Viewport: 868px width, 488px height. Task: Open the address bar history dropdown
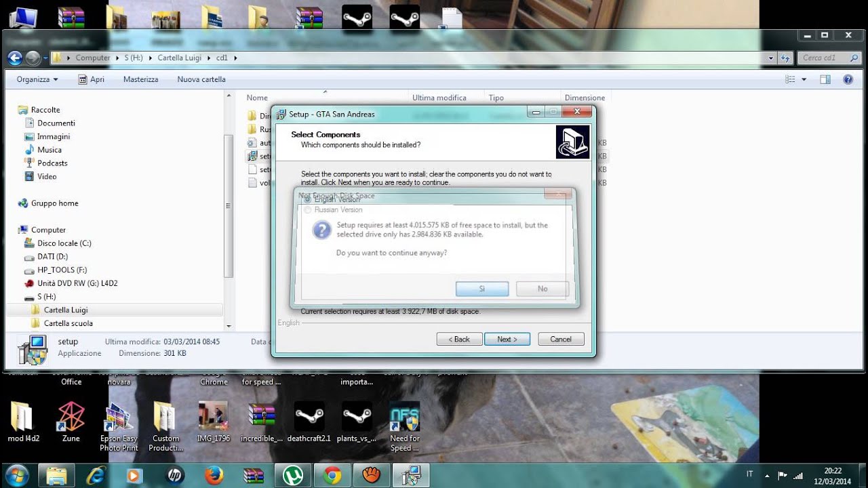pyautogui.click(x=771, y=58)
